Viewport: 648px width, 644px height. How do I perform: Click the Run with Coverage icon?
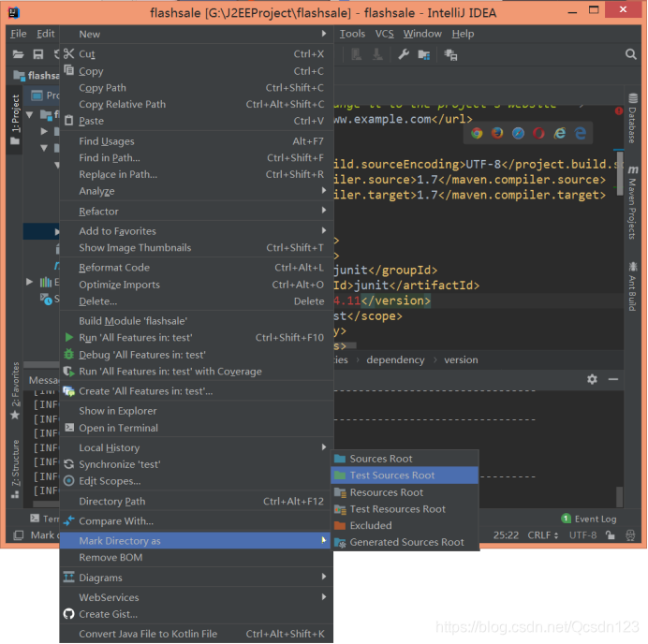[x=69, y=372]
